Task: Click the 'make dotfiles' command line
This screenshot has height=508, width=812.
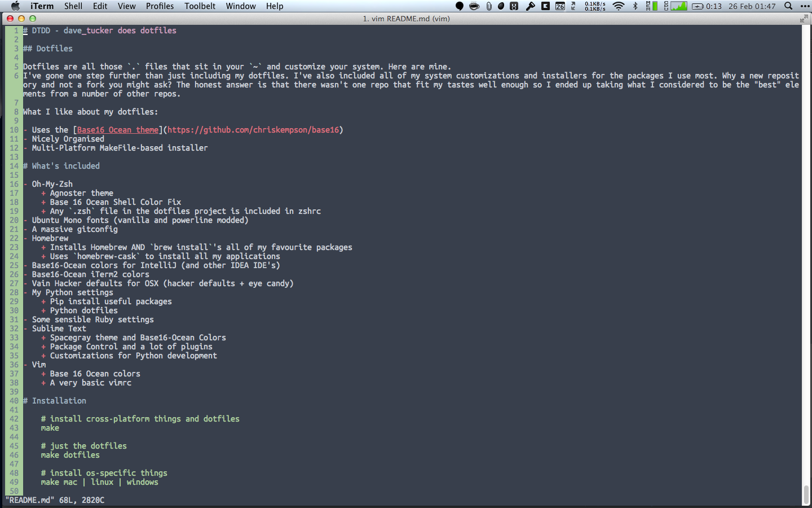Action: coord(70,455)
